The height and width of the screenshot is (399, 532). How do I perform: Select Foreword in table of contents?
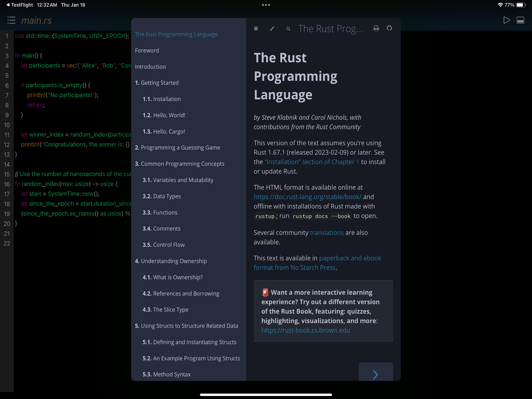pos(147,50)
